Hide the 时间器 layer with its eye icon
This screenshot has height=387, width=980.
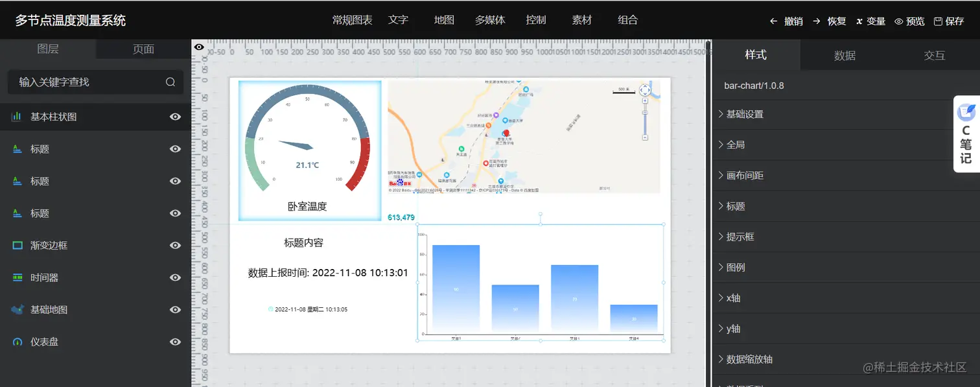[175, 277]
